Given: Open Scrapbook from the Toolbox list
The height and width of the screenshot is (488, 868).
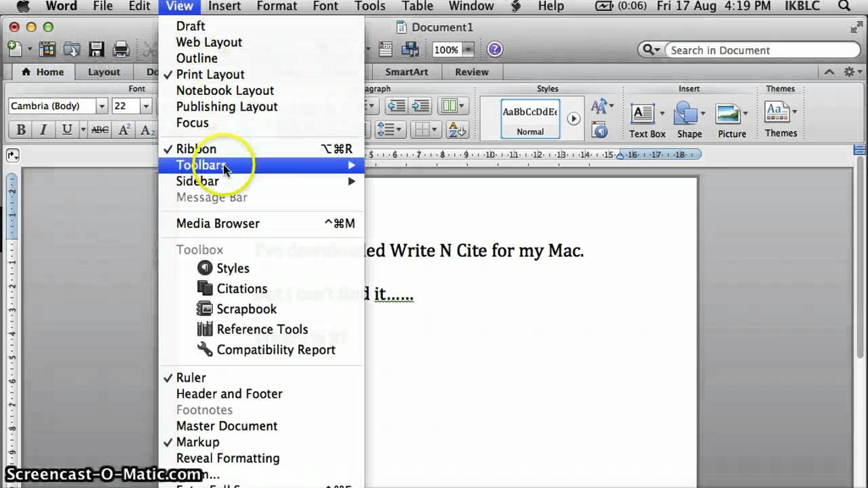Looking at the screenshot, I should 261,309.
